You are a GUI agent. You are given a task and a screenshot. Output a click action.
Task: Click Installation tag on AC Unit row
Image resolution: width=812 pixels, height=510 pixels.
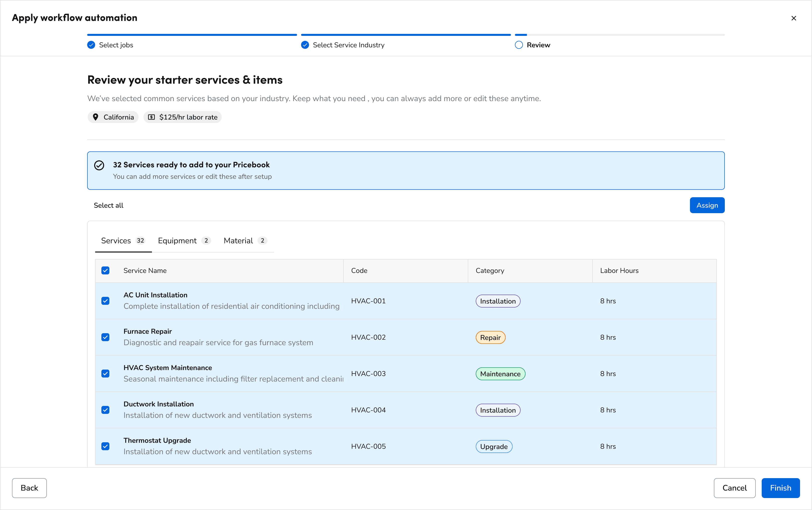point(498,301)
